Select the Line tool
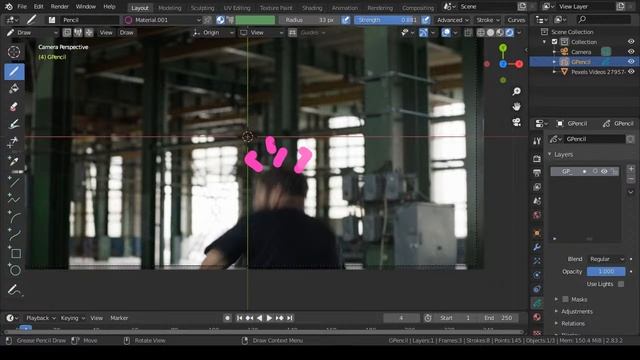The image size is (640, 360). [x=14, y=182]
